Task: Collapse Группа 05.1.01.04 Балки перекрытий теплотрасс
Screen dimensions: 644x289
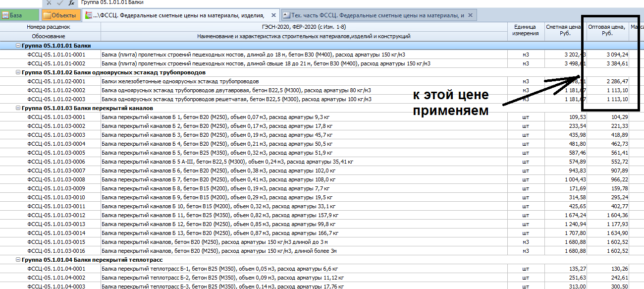Action: tap(18, 260)
